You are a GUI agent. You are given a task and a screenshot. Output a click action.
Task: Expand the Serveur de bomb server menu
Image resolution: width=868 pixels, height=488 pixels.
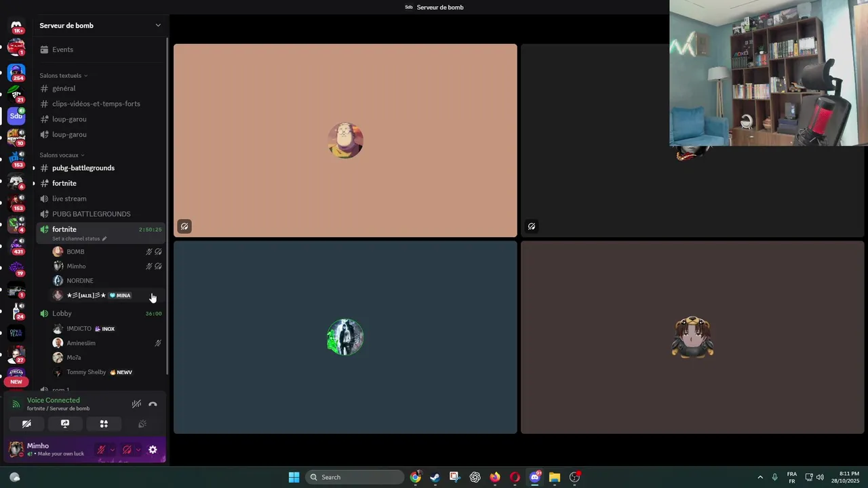pos(100,26)
